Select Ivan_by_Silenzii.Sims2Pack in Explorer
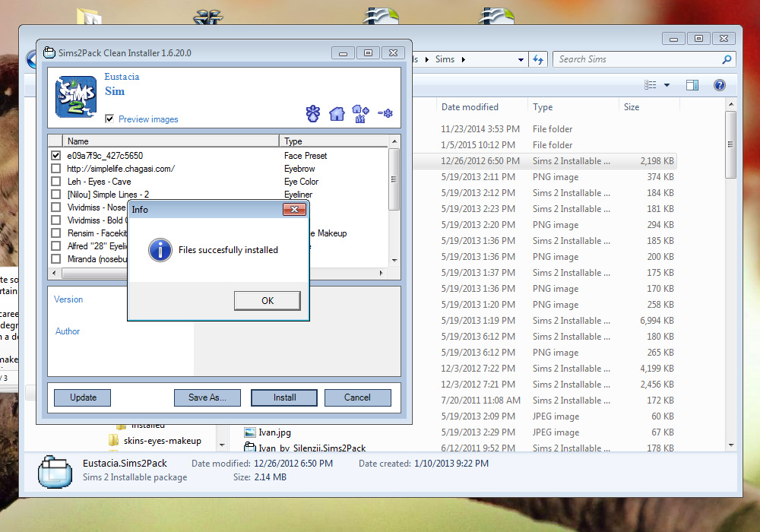 click(x=312, y=448)
